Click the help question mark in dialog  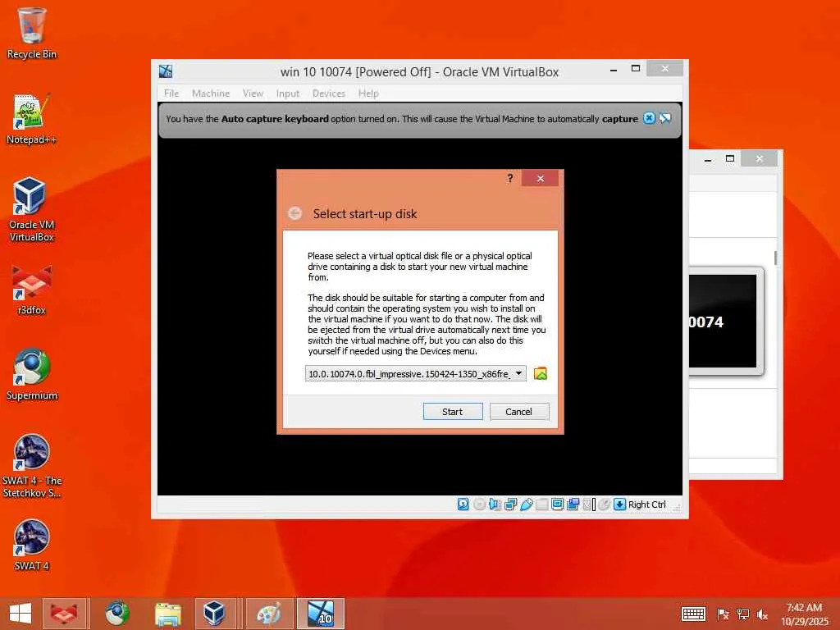click(510, 178)
